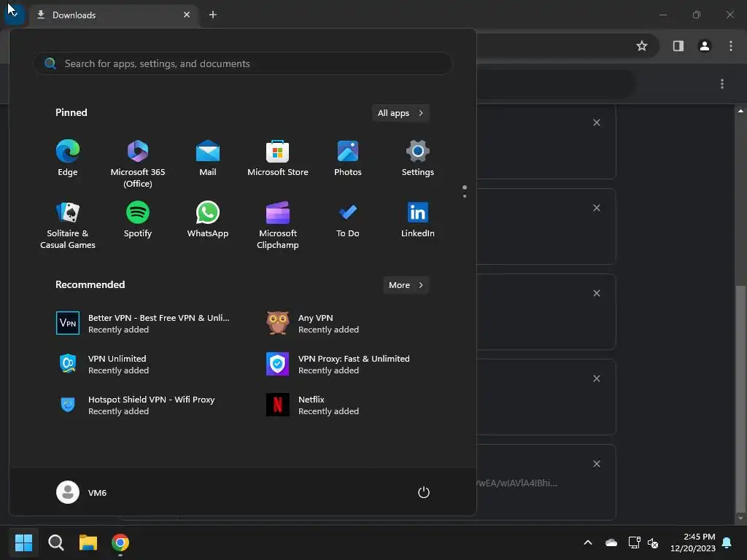The width and height of the screenshot is (747, 560).
Task: Open Chrome profile menu
Action: click(705, 46)
